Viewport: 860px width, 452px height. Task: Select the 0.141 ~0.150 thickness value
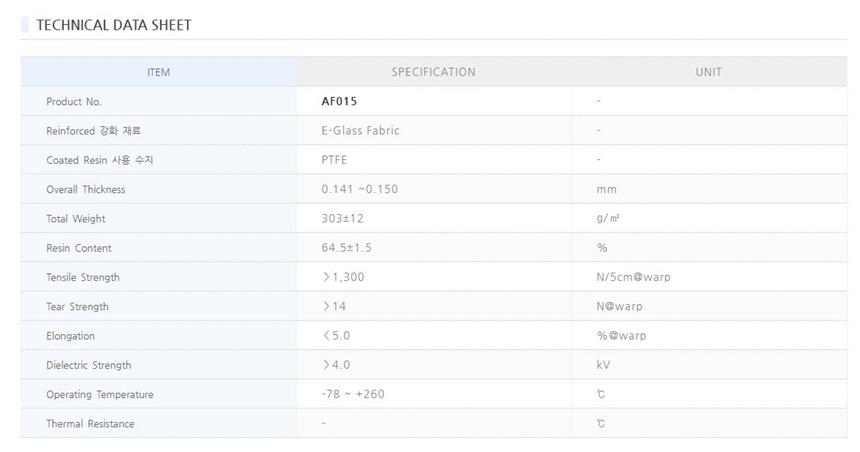[360, 190]
